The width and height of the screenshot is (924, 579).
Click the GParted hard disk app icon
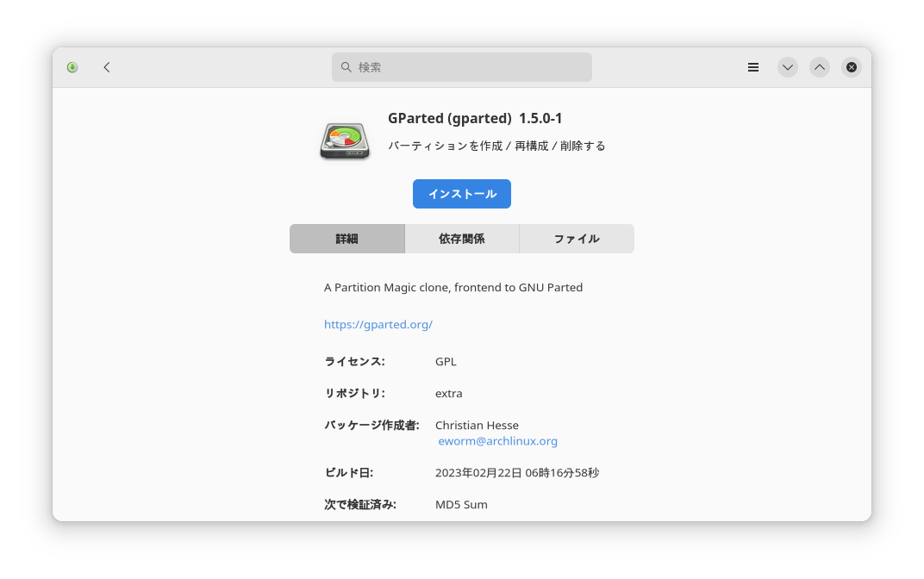(345, 140)
